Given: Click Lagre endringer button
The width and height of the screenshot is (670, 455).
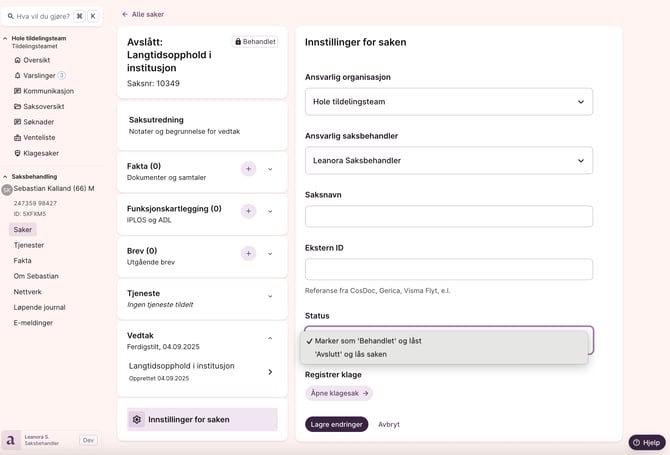Looking at the screenshot, I should click(x=336, y=424).
